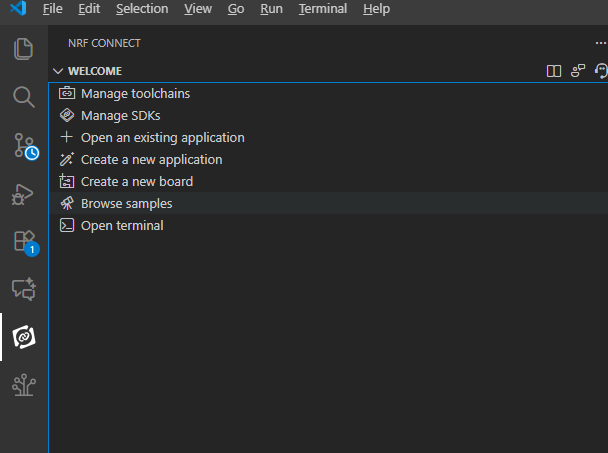Select Manage toolchains
Image resolution: width=608 pixels, height=453 pixels.
pyautogui.click(x=328, y=93)
